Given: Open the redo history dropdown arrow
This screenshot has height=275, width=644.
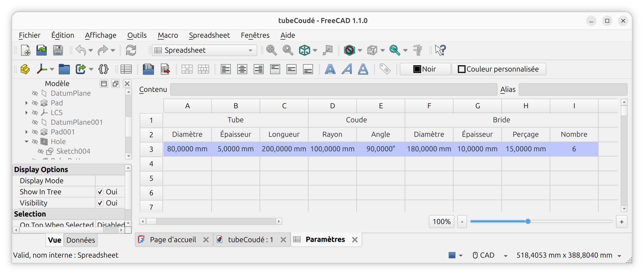Looking at the screenshot, I should (x=113, y=51).
